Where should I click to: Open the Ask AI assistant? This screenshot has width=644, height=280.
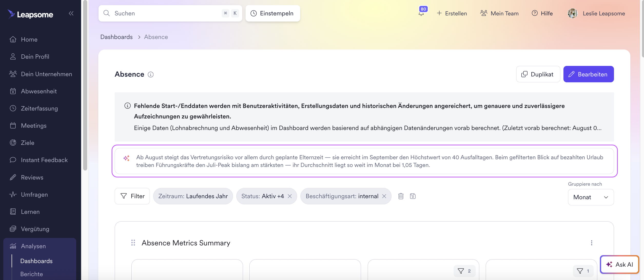620,264
